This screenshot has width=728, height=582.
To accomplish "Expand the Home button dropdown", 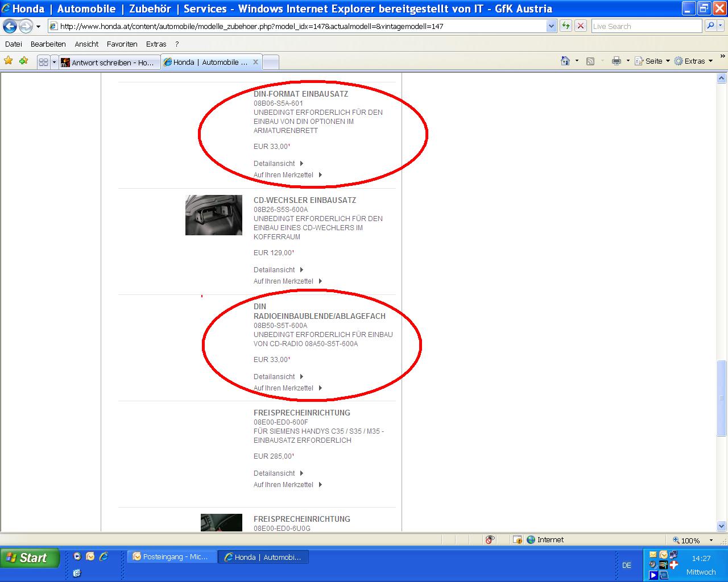I will [577, 61].
